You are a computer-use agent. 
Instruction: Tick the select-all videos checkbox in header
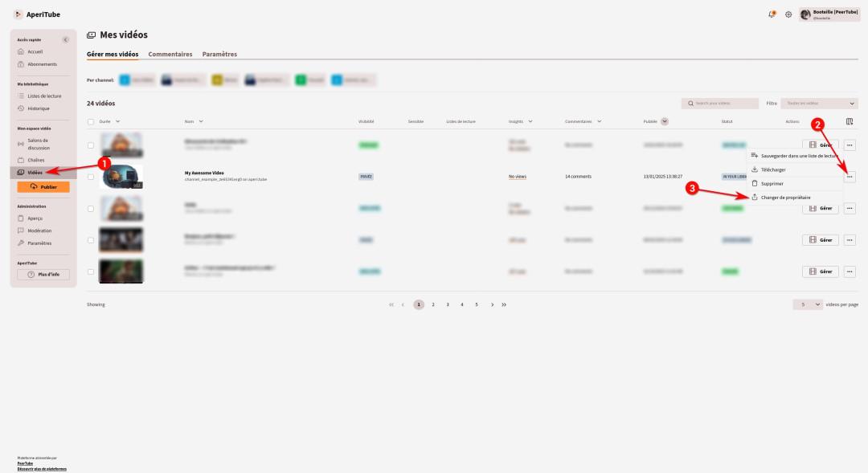(x=91, y=121)
